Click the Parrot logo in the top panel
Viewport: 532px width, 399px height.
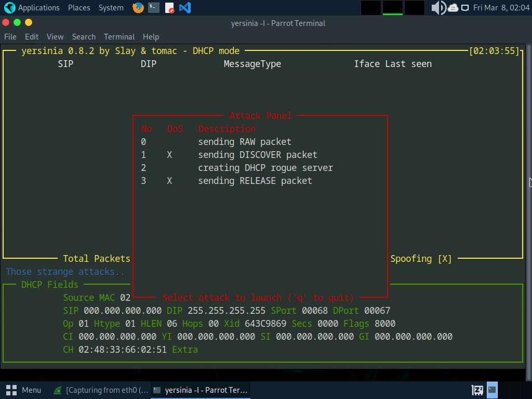[9, 8]
